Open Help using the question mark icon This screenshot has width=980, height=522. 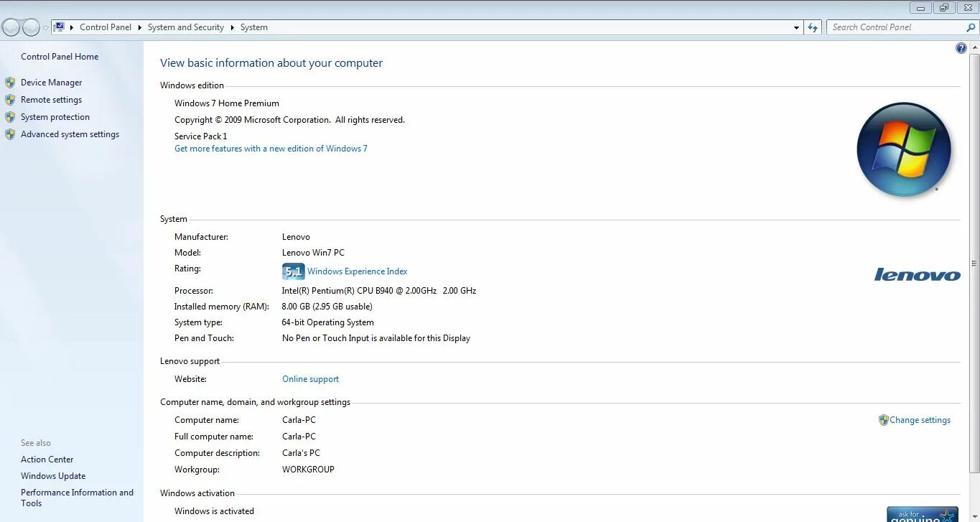(961, 47)
